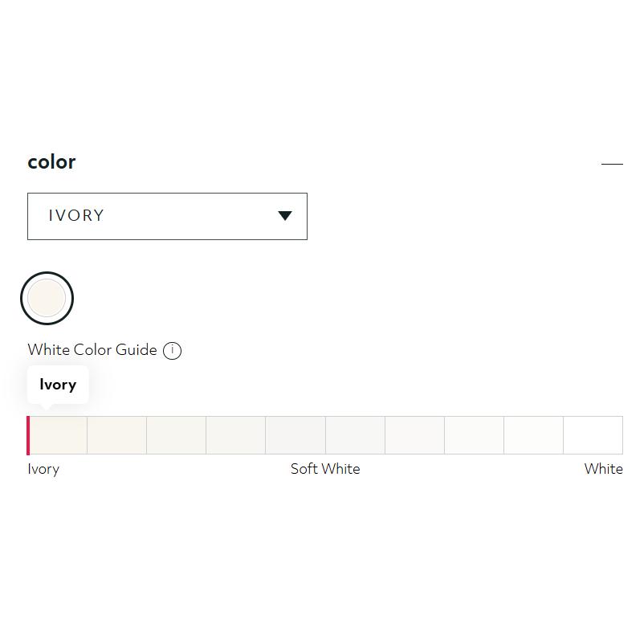Click the info icon beside White Color Guide

[x=172, y=351]
